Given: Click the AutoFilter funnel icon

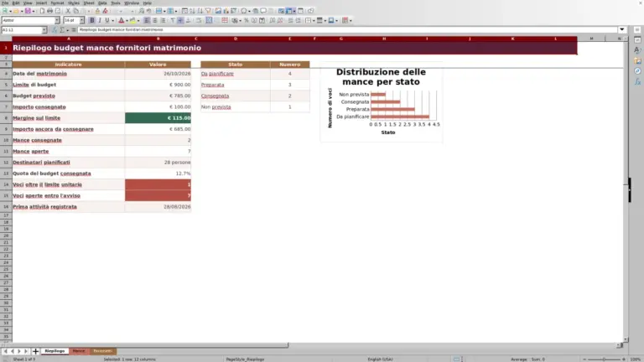Looking at the screenshot, I should [208, 11].
